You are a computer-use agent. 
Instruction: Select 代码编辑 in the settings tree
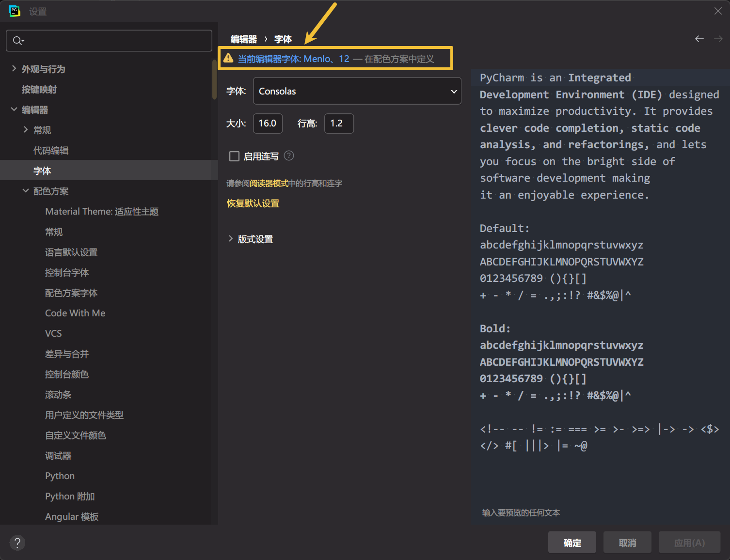pos(51,151)
